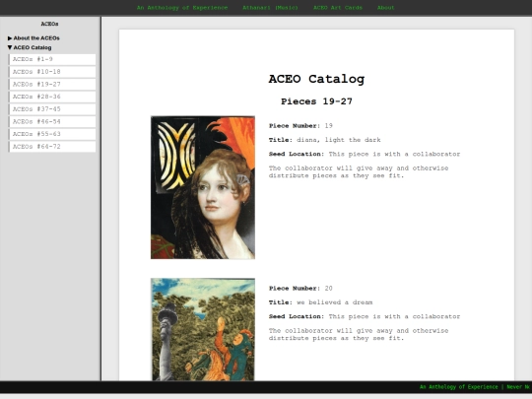Open ACEO Art Cards nav link

click(338, 8)
